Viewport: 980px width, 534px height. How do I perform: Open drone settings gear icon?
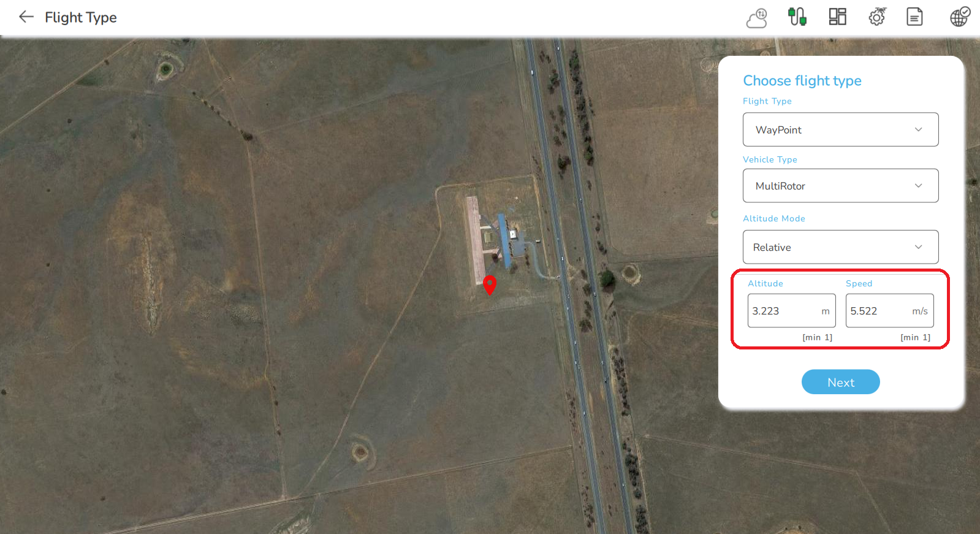click(877, 17)
